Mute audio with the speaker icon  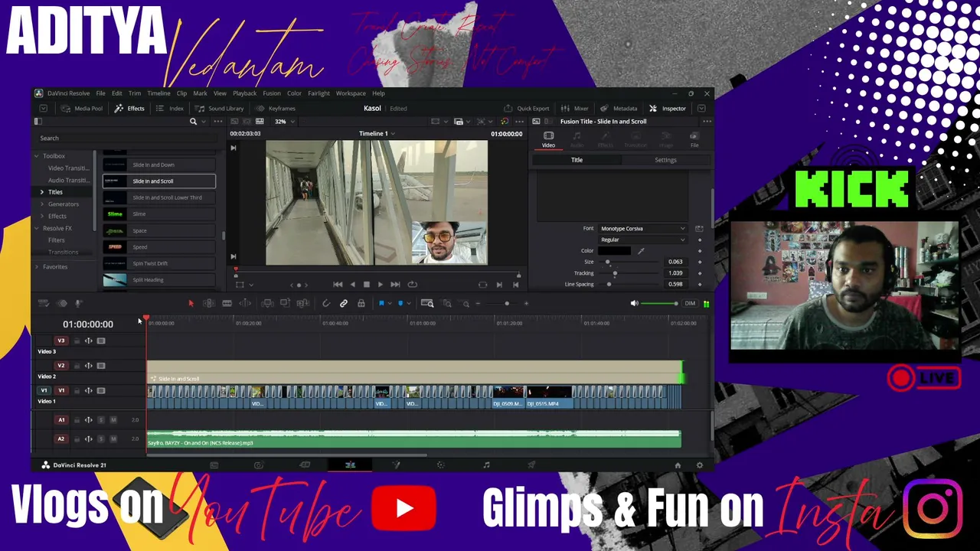(634, 304)
